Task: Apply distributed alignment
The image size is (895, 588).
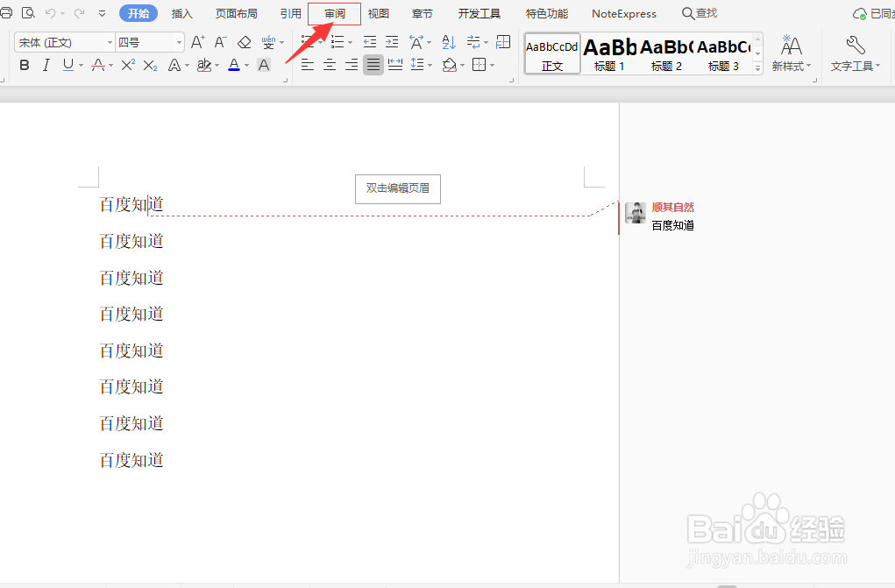Action: click(395, 65)
